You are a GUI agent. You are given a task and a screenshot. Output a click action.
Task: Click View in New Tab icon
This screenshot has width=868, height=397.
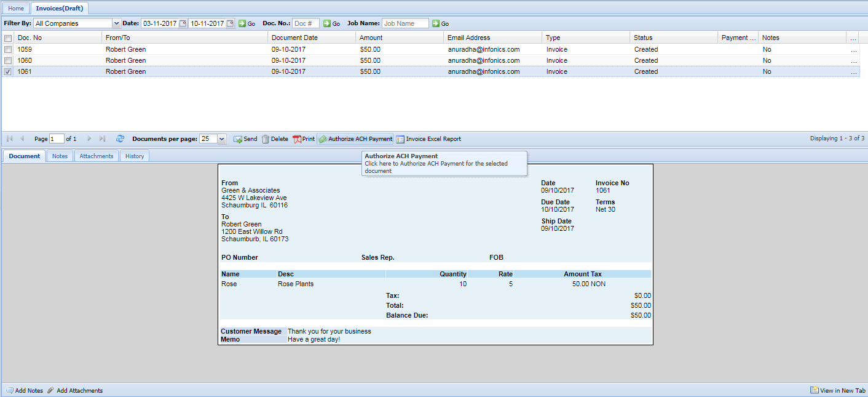coord(814,390)
